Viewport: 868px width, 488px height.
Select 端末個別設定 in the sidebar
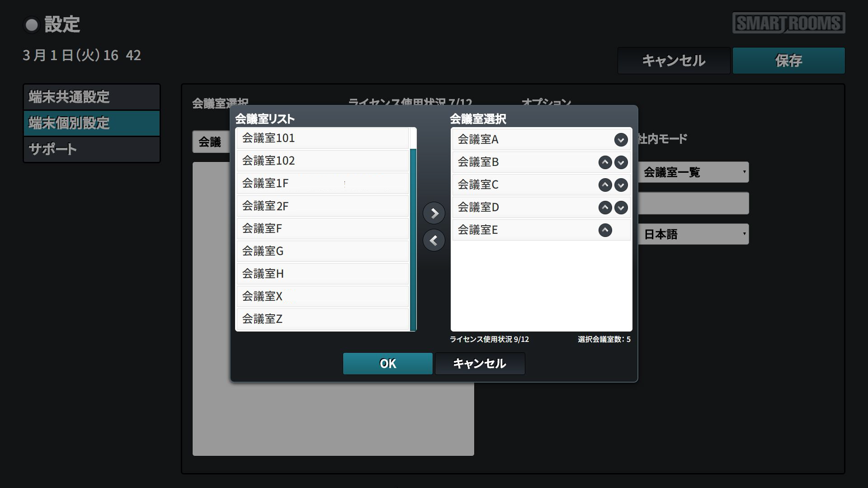[x=92, y=123]
